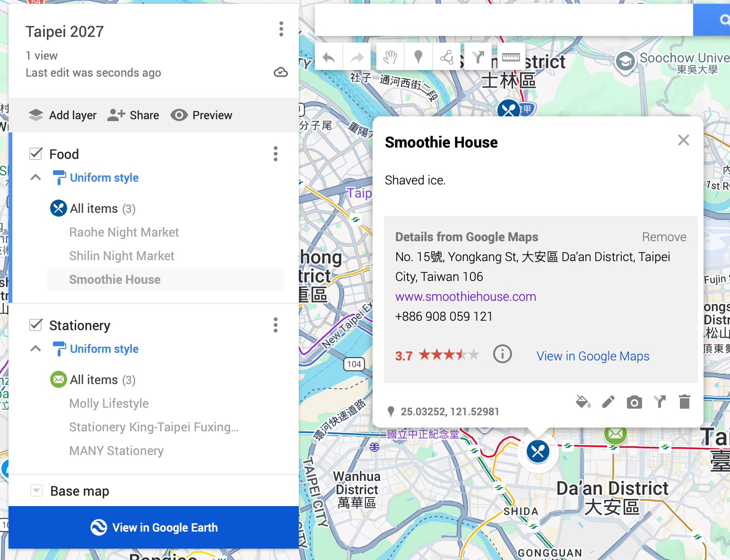
Task: Select the Draw a line tool
Action: [447, 58]
